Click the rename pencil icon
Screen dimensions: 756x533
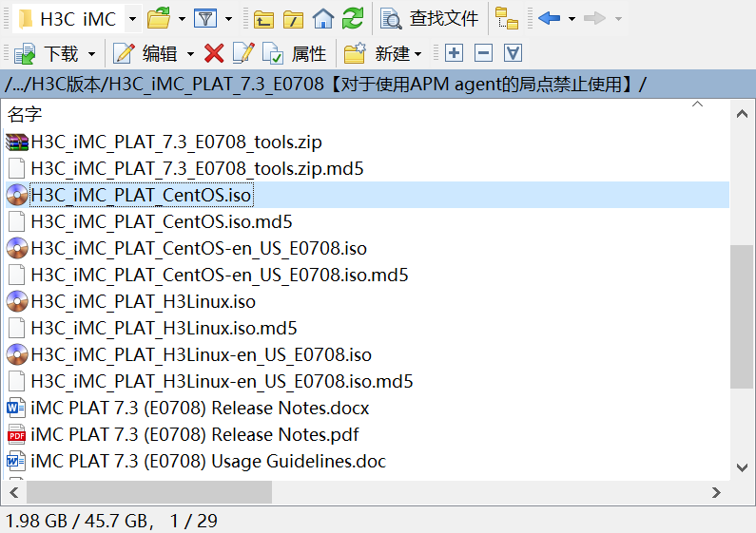point(243,53)
